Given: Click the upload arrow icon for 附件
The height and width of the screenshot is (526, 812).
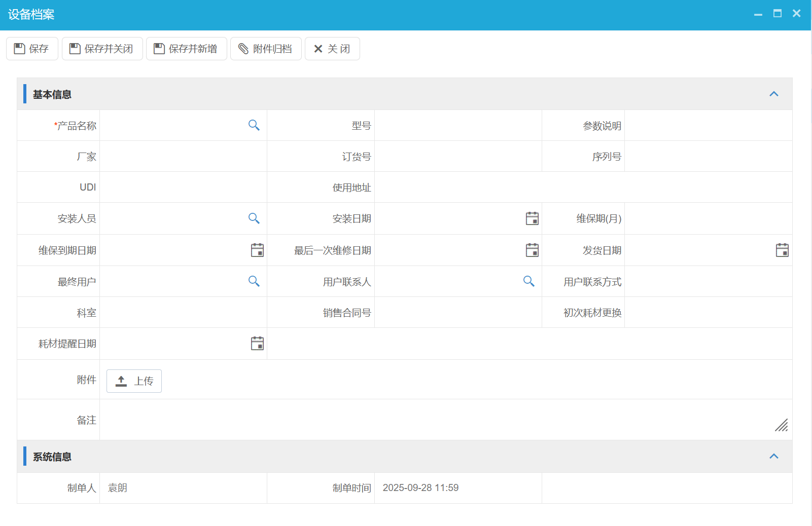Looking at the screenshot, I should [x=121, y=381].
